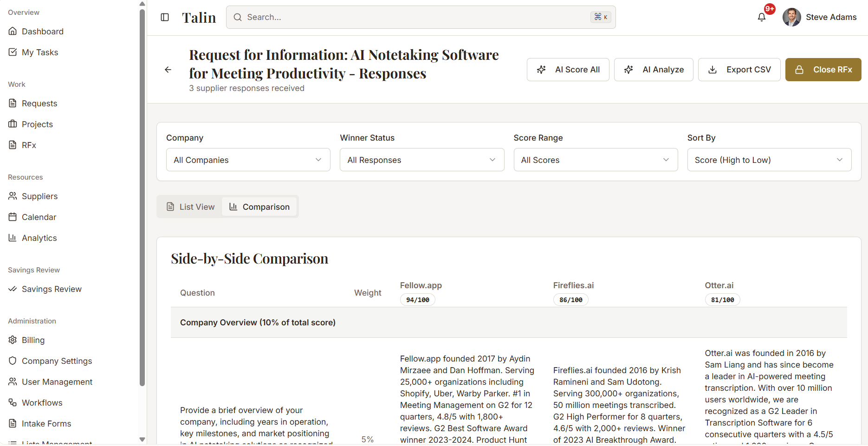Viewport: 868px width, 446px height.
Task: Click the Close RFx button
Action: pyautogui.click(x=823, y=70)
